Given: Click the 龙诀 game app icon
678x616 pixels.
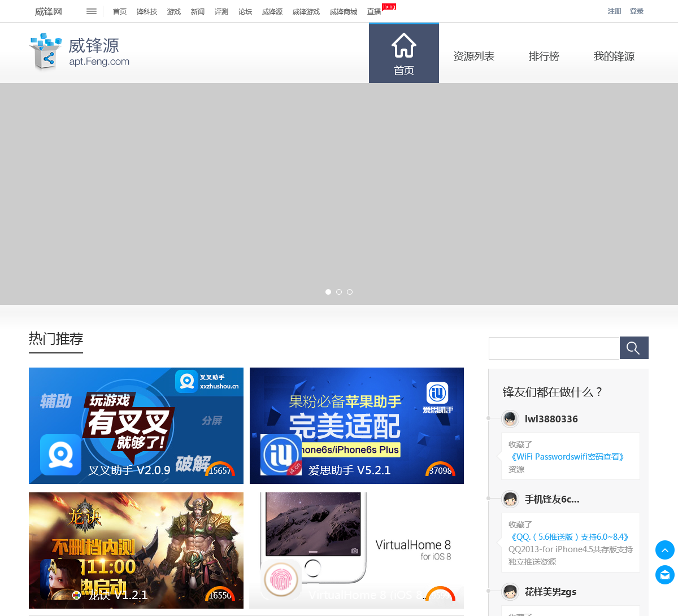Looking at the screenshot, I should 60,579.
